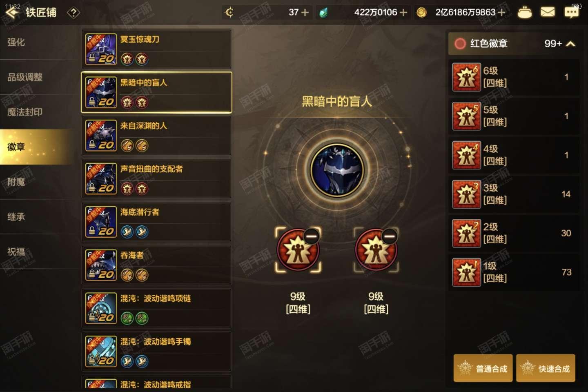Image resolution: width=588 pixels, height=392 pixels.
Task: Collapse the red emblem dropdown
Action: (571, 44)
